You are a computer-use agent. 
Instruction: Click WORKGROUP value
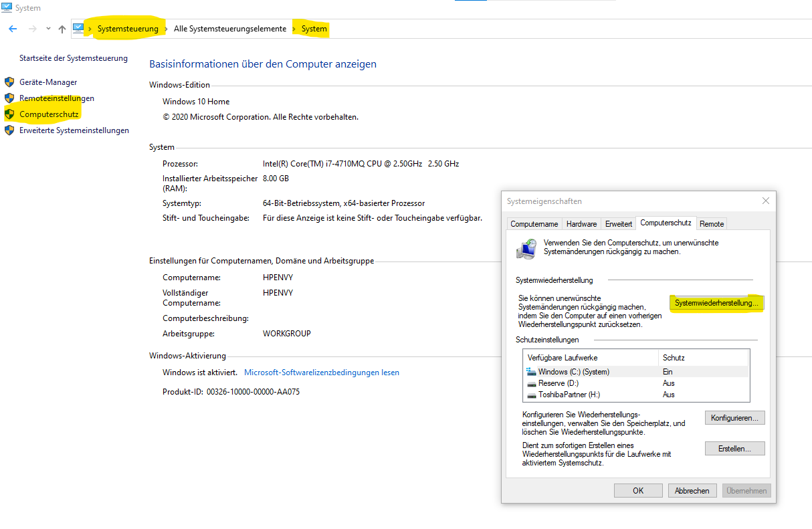(287, 334)
